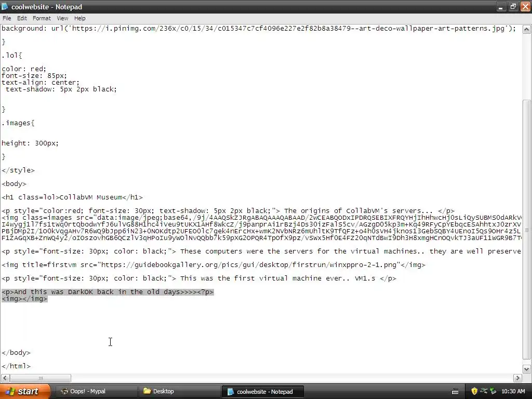The height and width of the screenshot is (399, 532).
Task: Click the 10:30 AM system clock
Action: tap(513, 391)
